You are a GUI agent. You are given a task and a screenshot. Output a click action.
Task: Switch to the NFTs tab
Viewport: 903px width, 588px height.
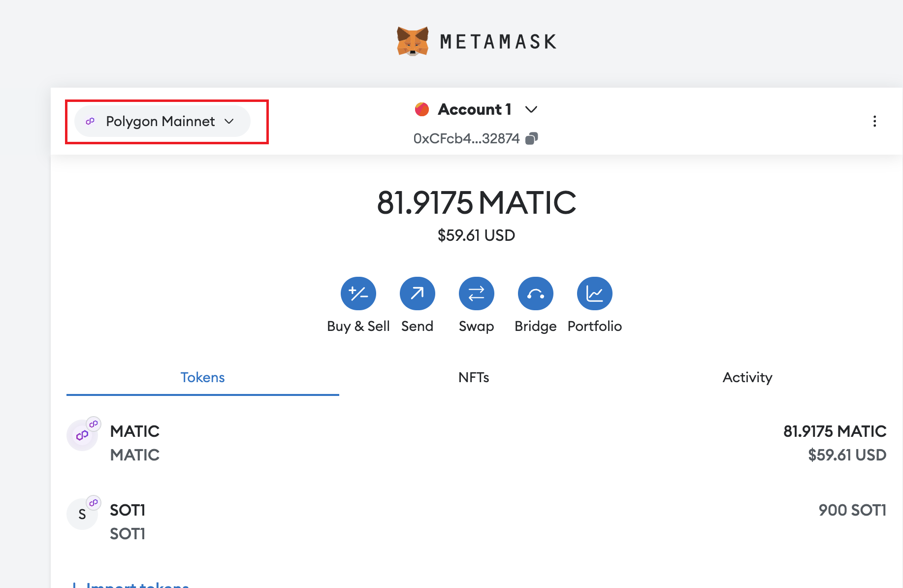pos(474,377)
